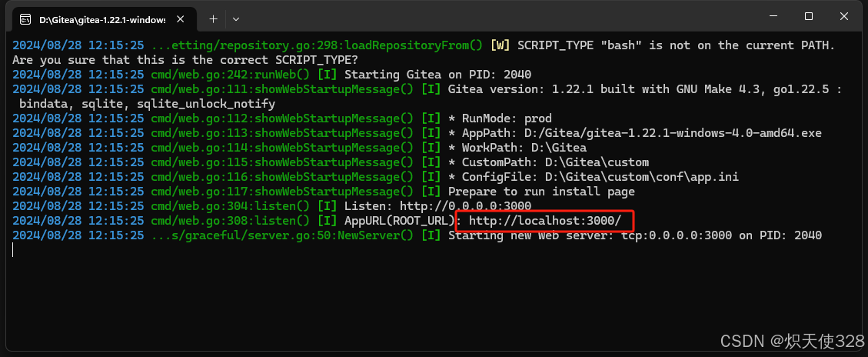This screenshot has height=357, width=868.
Task: Close the D:\Gitea terminal tab
Action: (180, 18)
